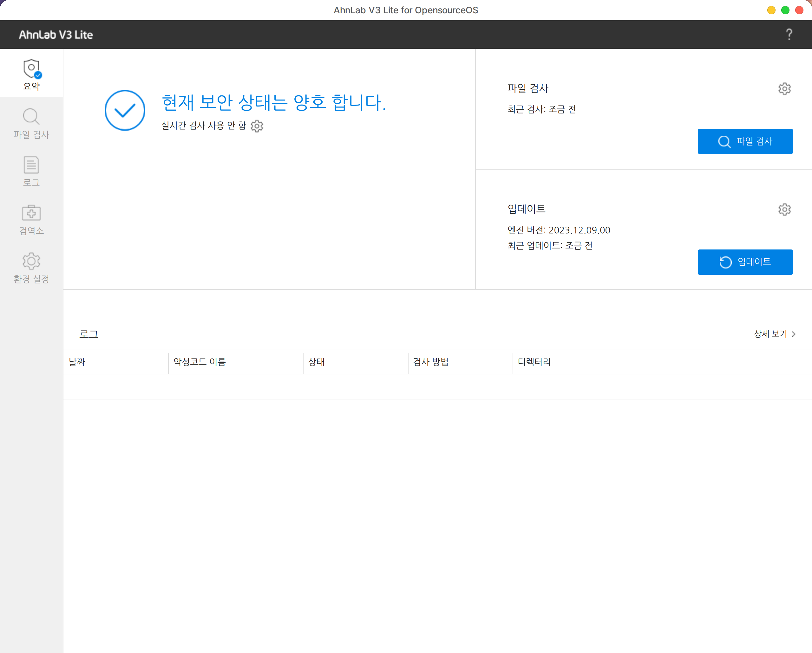812x653 pixels.
Task: Click the 최근 검사: 조금 전 text
Action: click(x=541, y=109)
